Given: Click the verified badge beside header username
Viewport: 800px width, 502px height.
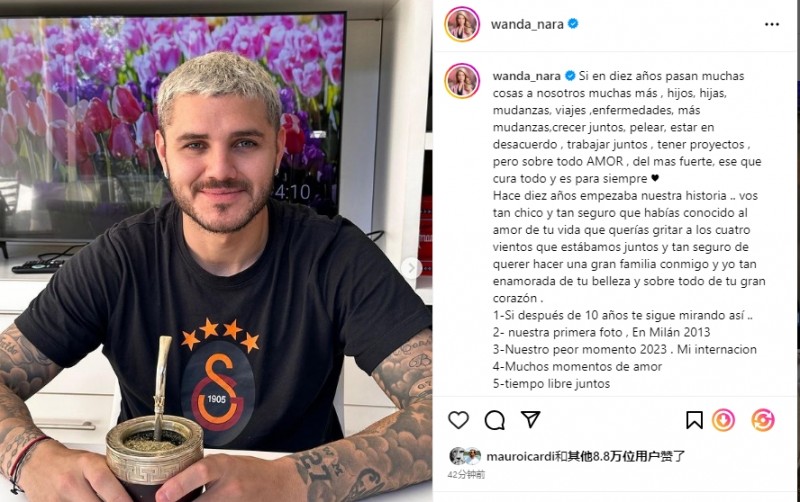Looking at the screenshot, I should click(573, 23).
